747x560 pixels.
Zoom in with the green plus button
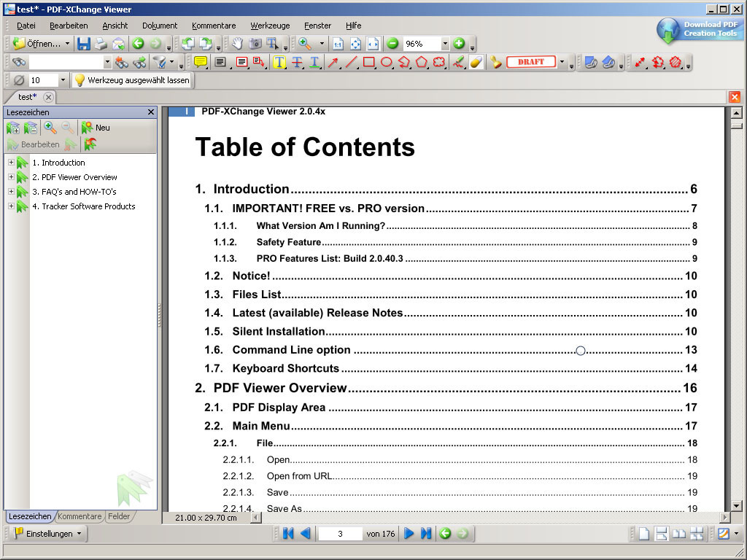click(x=459, y=44)
